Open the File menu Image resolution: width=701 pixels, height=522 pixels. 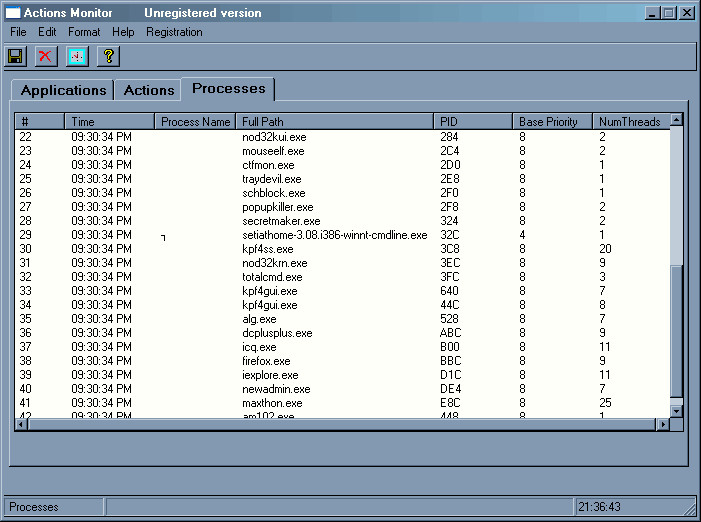[x=18, y=32]
